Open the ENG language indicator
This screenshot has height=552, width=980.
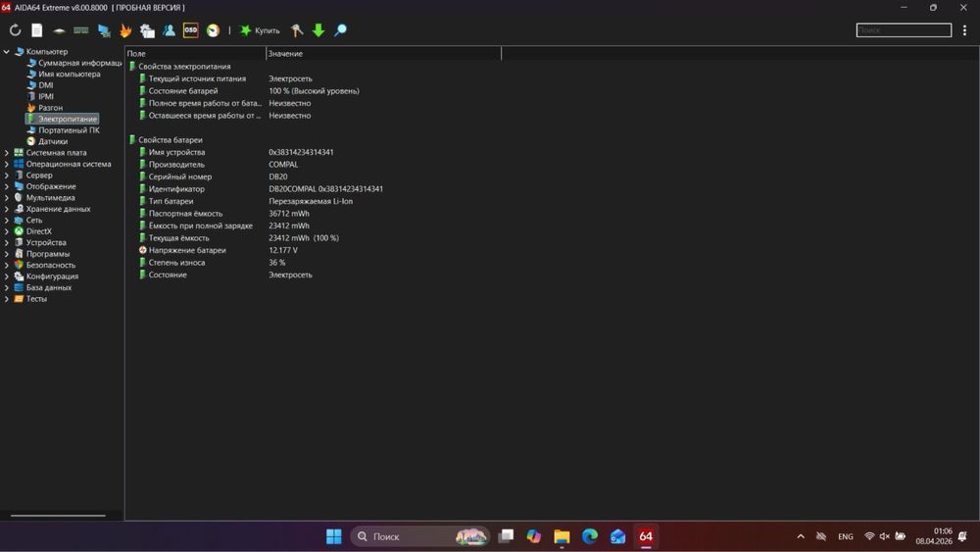[845, 536]
